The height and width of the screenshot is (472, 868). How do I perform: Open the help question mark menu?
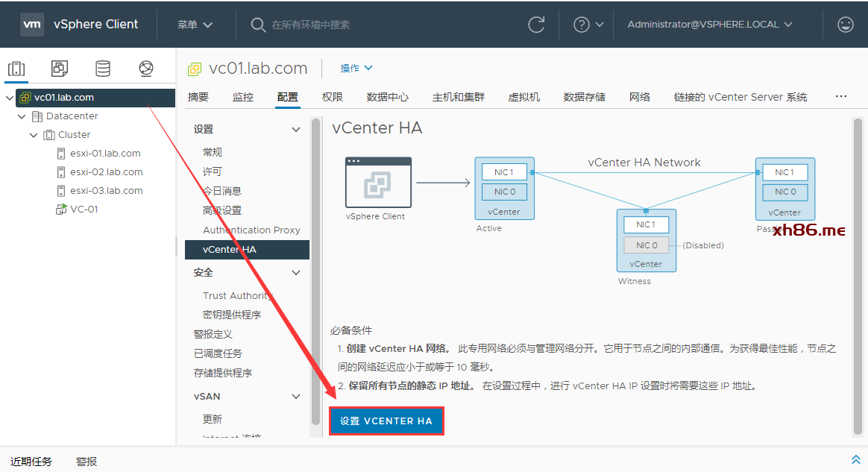588,25
